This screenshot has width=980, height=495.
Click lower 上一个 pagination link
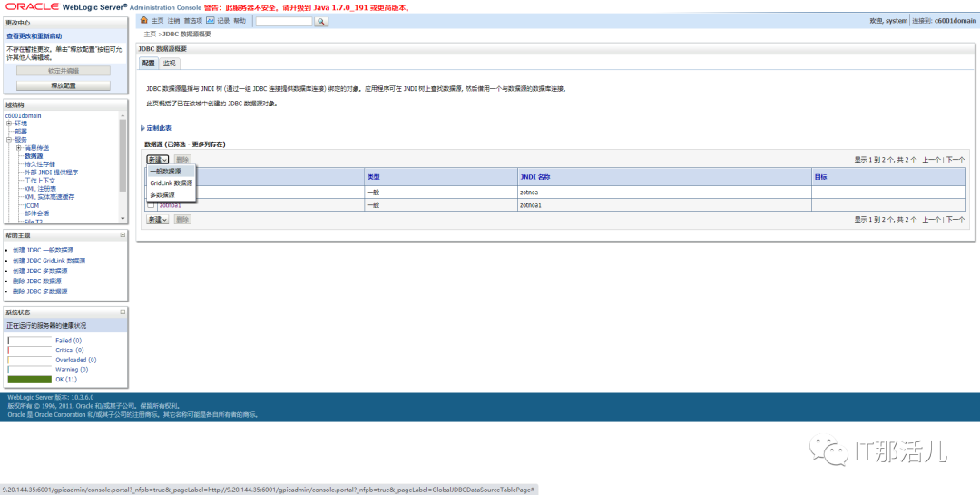click(x=931, y=220)
